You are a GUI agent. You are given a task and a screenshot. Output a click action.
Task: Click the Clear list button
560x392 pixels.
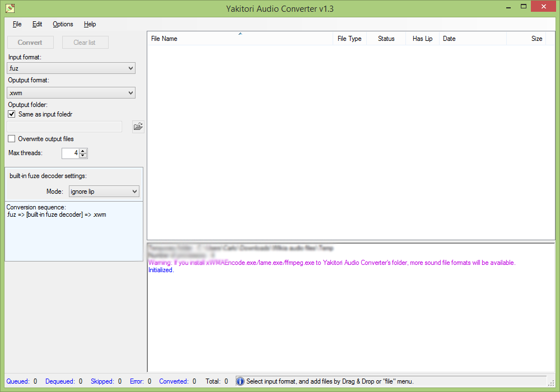click(x=85, y=42)
